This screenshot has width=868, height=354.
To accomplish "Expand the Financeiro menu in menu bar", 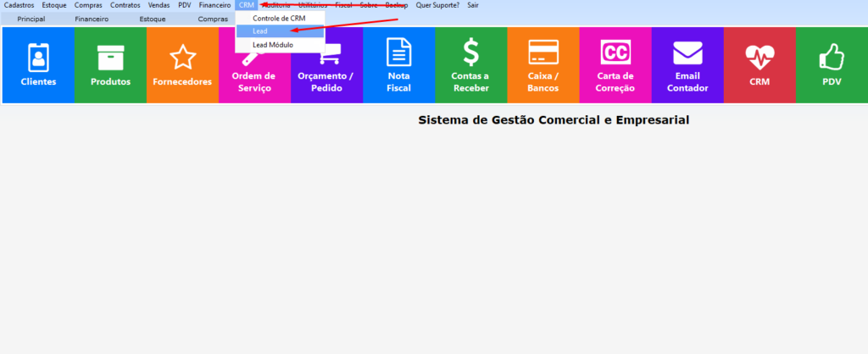I will point(214,5).
